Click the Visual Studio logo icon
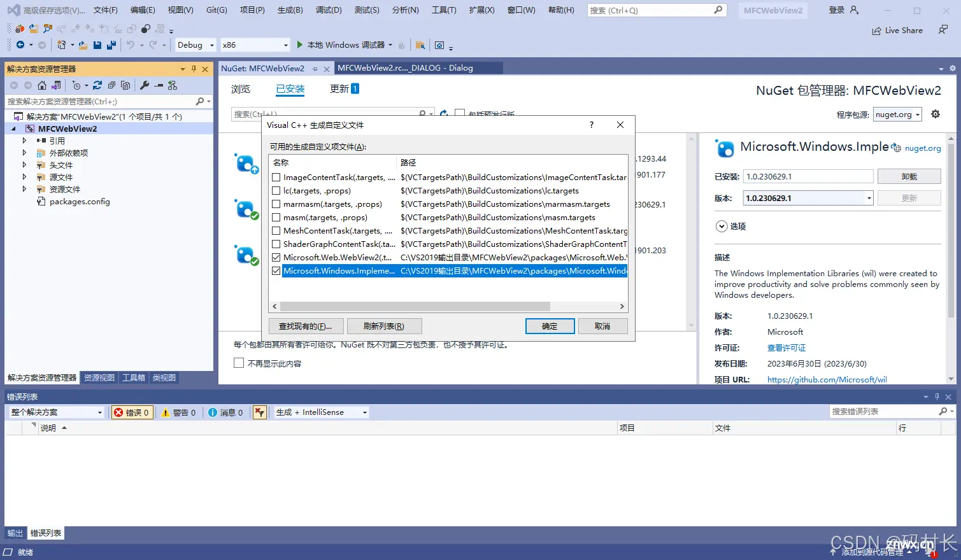 [x=13, y=10]
